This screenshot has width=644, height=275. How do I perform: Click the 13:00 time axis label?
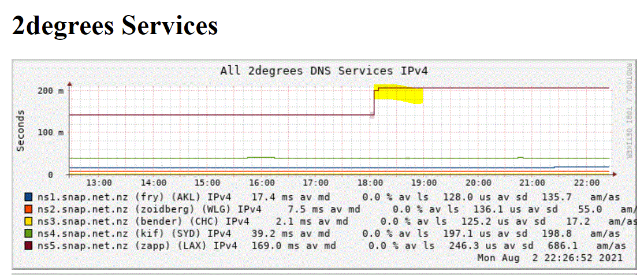[x=99, y=183]
